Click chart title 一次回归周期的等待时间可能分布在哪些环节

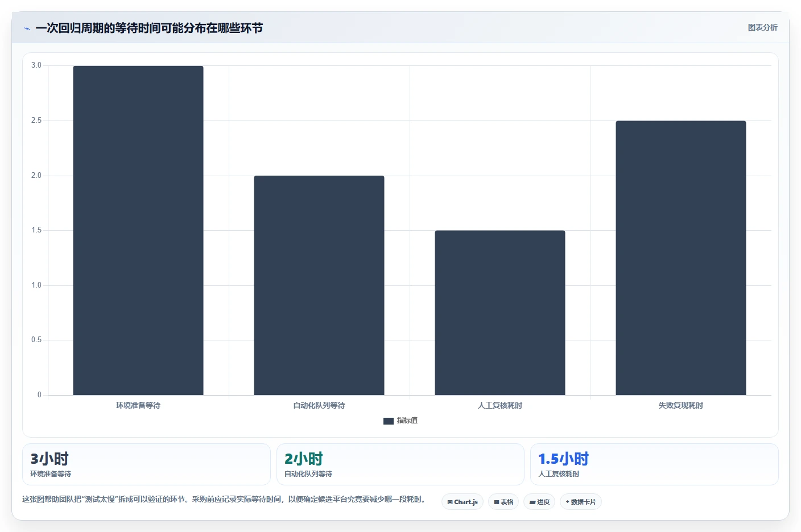click(x=149, y=28)
